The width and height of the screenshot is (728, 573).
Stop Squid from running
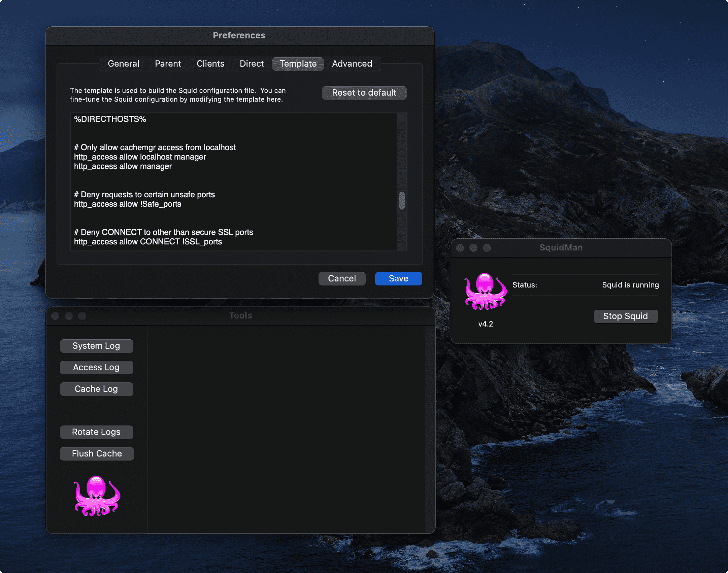[625, 316]
